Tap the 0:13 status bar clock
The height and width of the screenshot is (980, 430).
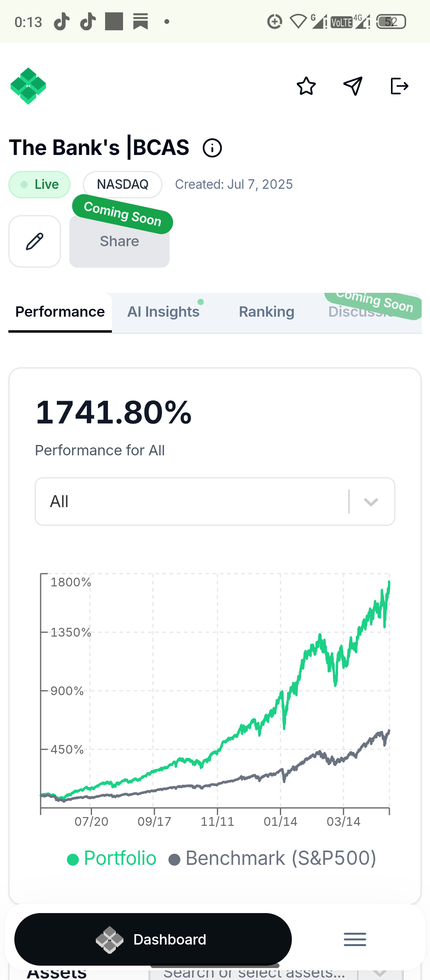(x=28, y=22)
